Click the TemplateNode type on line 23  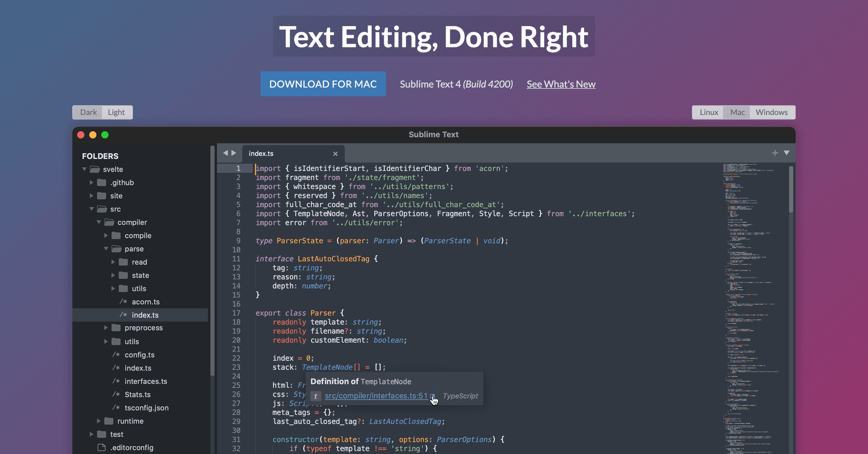coord(327,367)
